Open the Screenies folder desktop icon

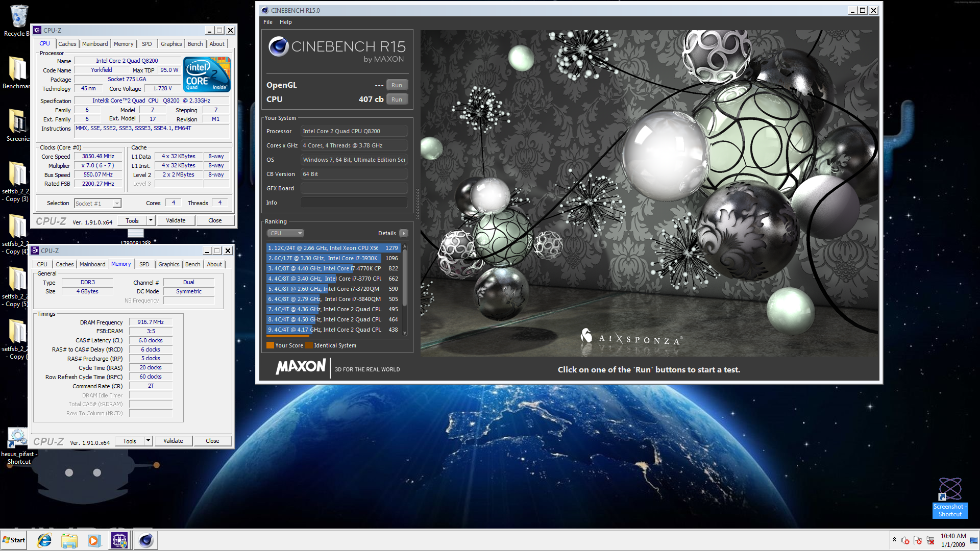pos(18,125)
